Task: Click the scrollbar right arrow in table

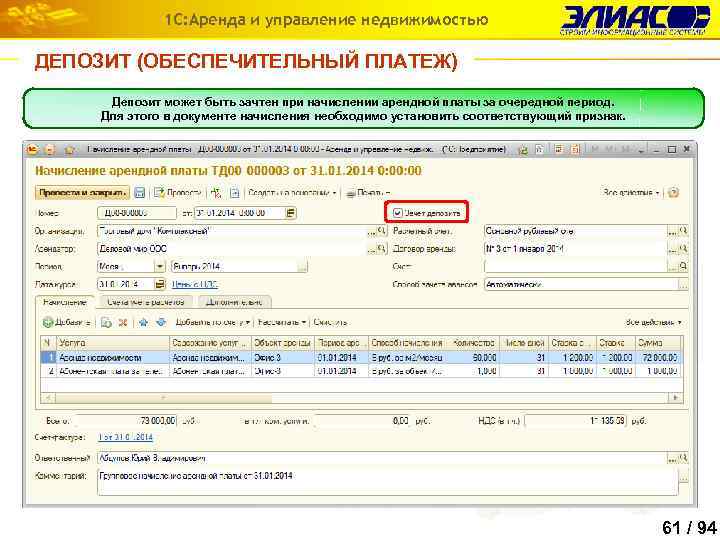Action: click(675, 398)
